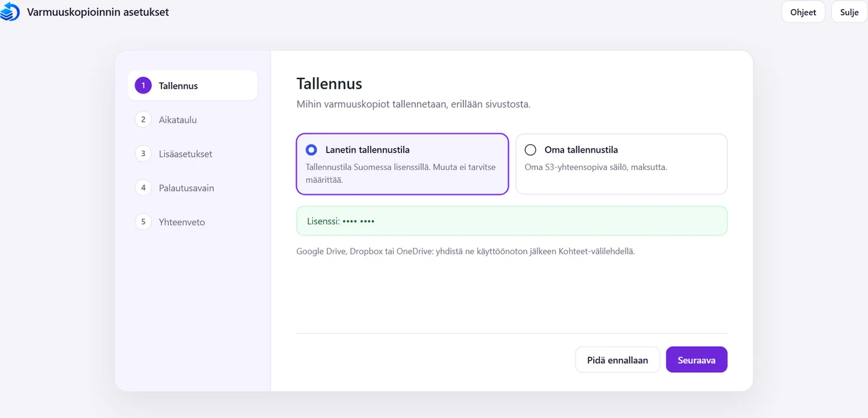
Task: Click the step 2 number circle
Action: pyautogui.click(x=143, y=119)
